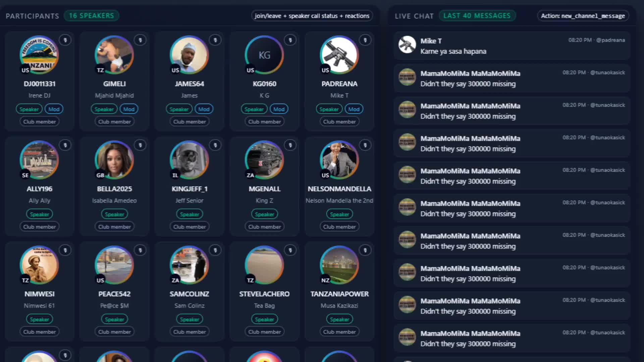Click microphone icon on NIMWESI card
The width and height of the screenshot is (644, 362).
point(65,250)
